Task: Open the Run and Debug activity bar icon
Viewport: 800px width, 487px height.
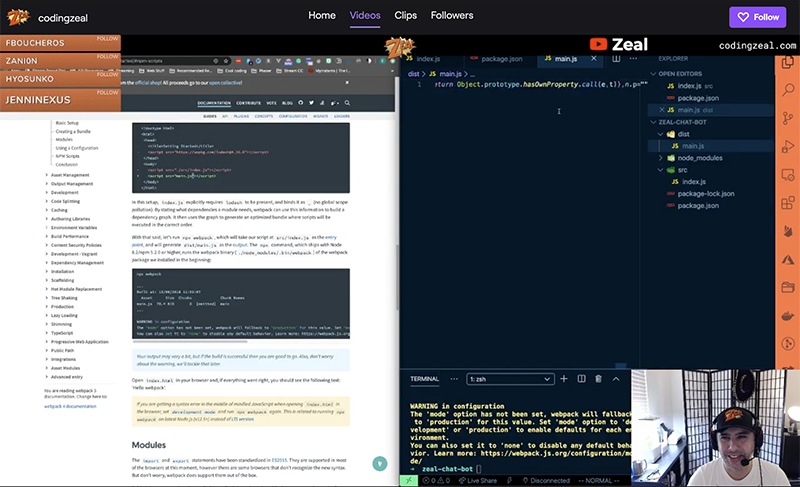Action: pos(788,147)
